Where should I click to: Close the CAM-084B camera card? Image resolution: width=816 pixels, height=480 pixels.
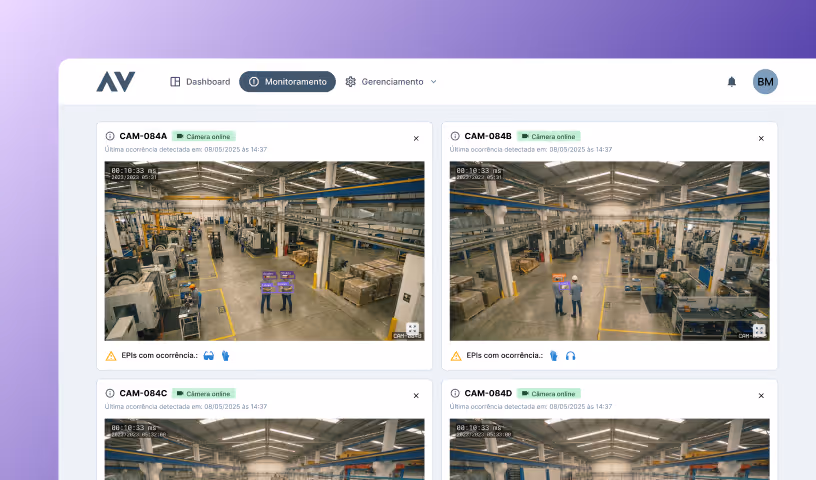tap(761, 138)
